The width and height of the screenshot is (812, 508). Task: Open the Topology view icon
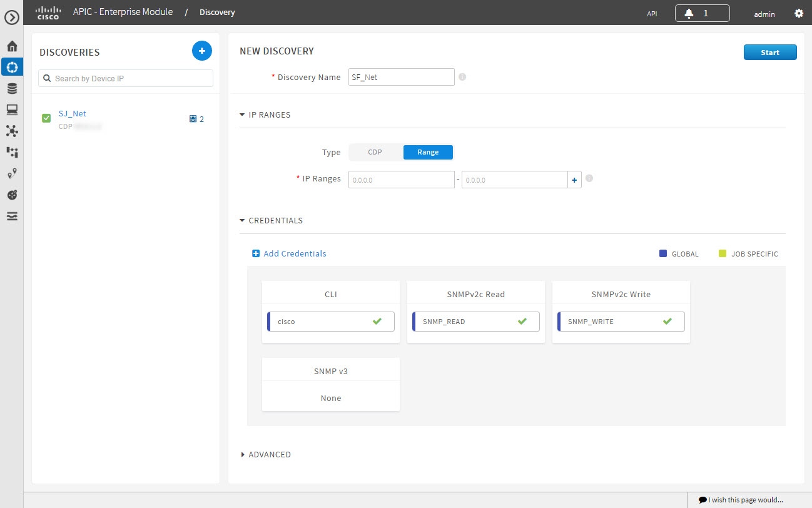click(12, 131)
